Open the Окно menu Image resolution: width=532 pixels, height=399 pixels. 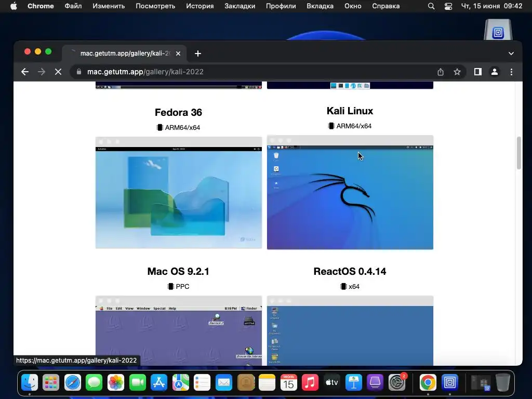353,6
